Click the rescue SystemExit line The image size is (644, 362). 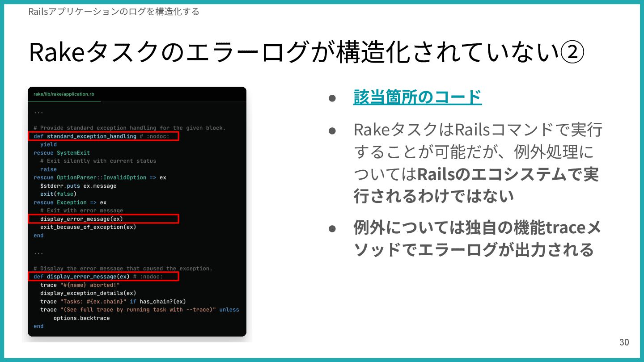62,153
